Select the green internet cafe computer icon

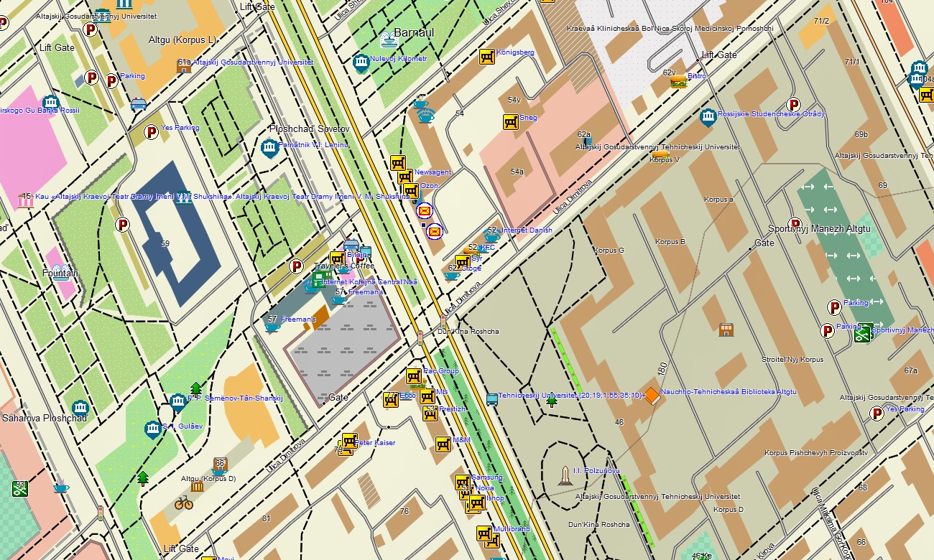pos(319,279)
